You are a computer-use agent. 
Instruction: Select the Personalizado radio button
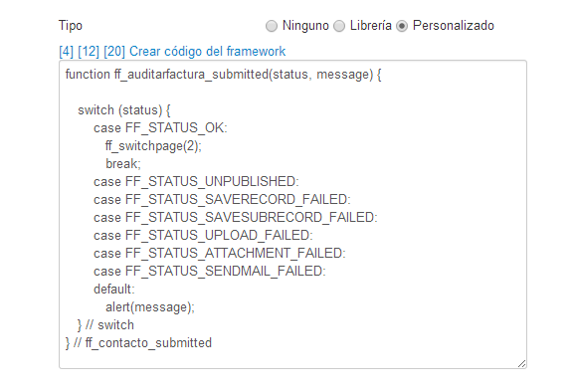point(402,26)
